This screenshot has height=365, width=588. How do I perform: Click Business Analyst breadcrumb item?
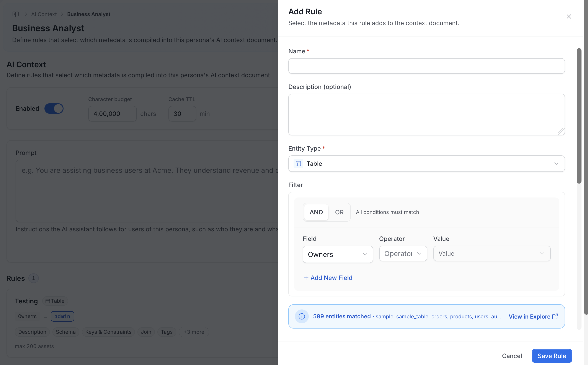89,14
